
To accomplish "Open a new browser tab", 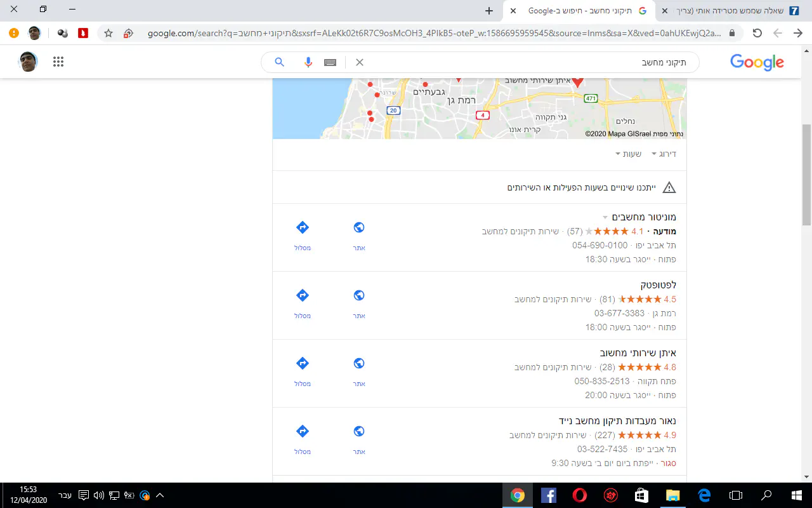I will click(488, 11).
